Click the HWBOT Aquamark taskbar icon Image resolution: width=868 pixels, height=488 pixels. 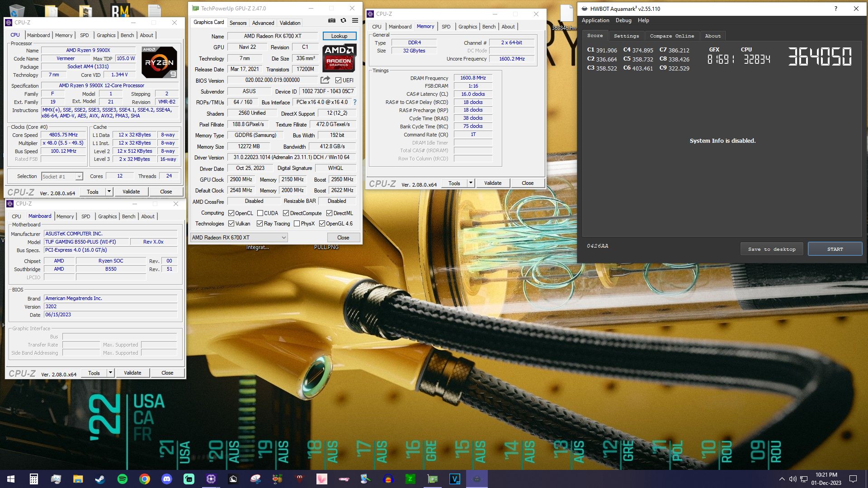point(477,479)
